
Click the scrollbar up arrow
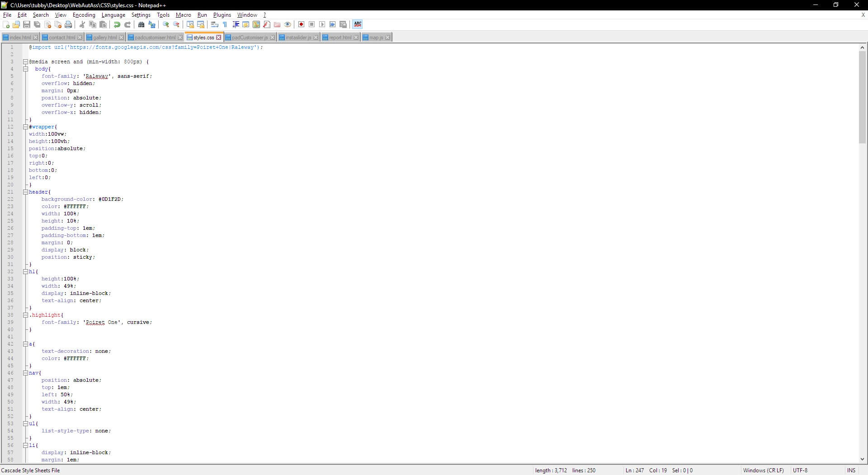pos(862,47)
